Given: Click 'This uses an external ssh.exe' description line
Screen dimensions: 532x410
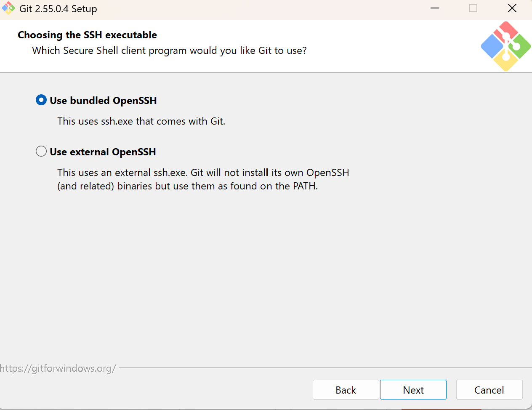Looking at the screenshot, I should pos(203,173).
